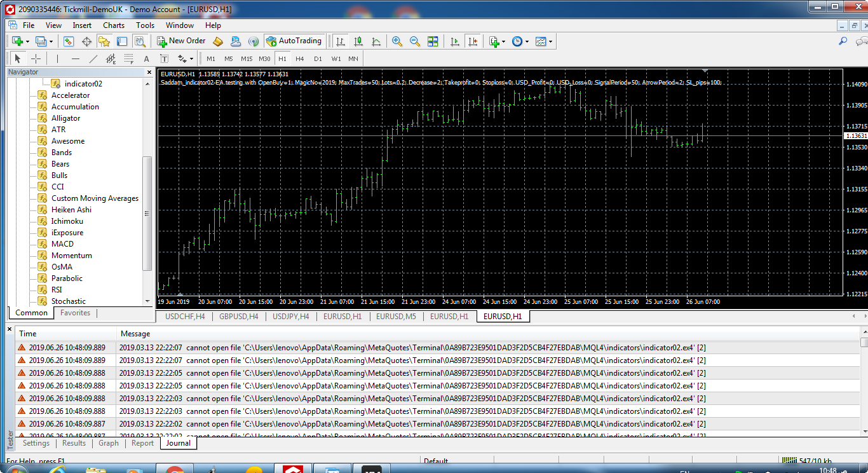Toggle the Navigator panel star-folder icon
The width and height of the screenshot is (868, 473).
point(104,41)
